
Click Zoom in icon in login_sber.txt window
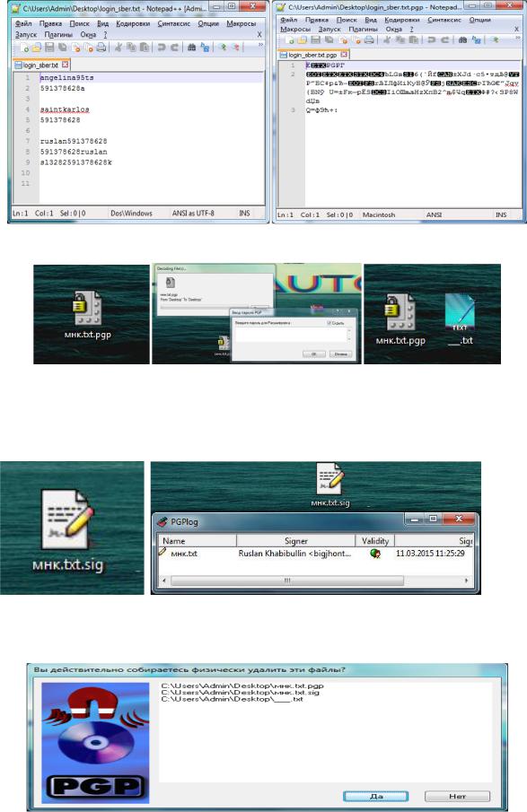tap(223, 48)
